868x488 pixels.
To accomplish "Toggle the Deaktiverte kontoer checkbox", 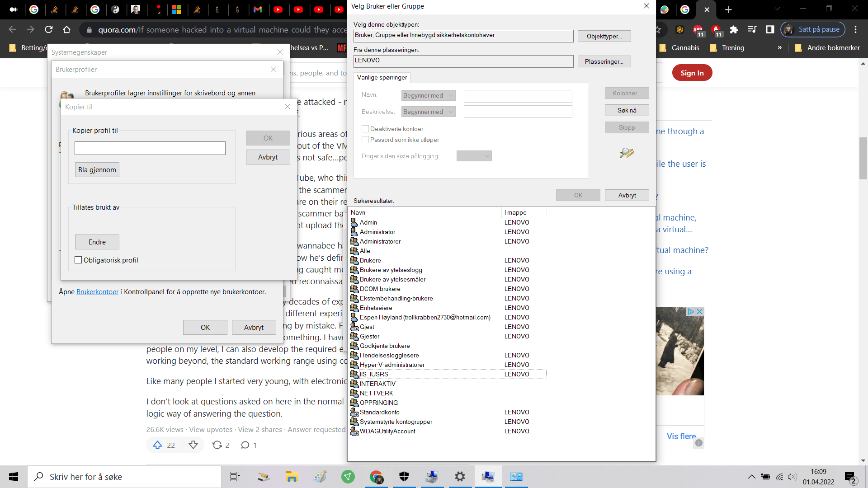I will pos(365,129).
